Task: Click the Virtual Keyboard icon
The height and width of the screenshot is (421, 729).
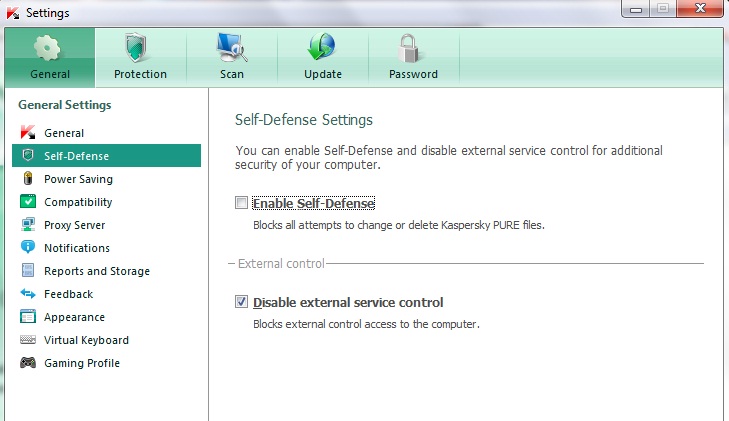Action: coord(28,340)
